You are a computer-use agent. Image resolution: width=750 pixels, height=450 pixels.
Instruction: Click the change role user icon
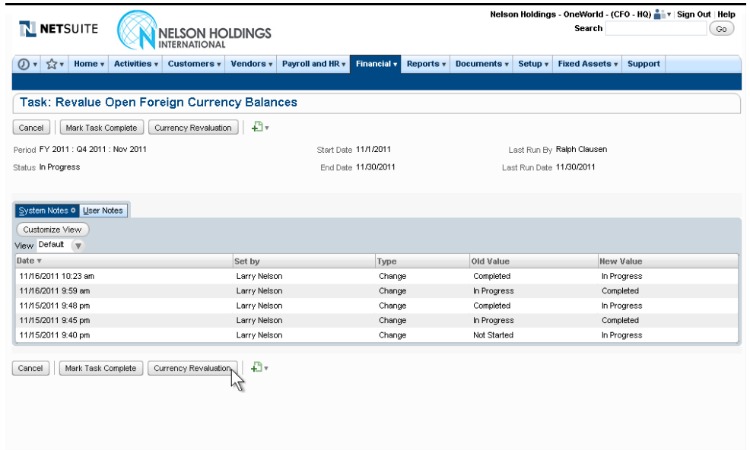[x=659, y=14]
